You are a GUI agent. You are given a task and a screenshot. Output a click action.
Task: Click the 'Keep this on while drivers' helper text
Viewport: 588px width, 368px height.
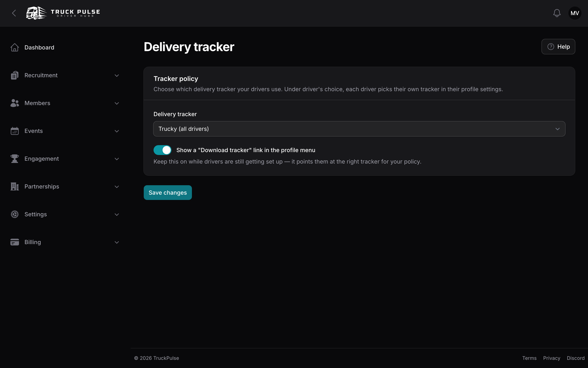pos(287,162)
